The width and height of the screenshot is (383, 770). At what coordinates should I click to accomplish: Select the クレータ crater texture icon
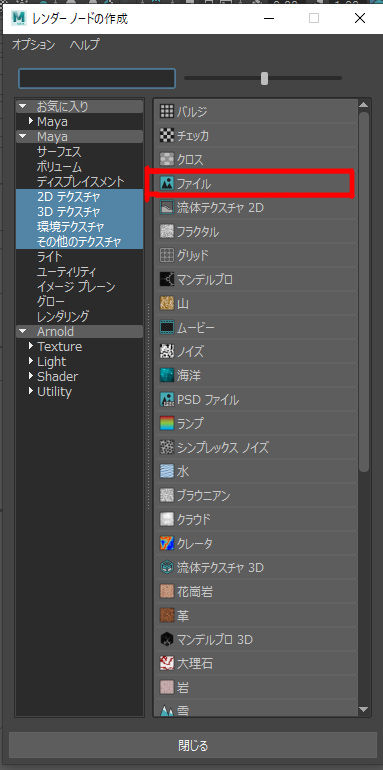pos(167,544)
